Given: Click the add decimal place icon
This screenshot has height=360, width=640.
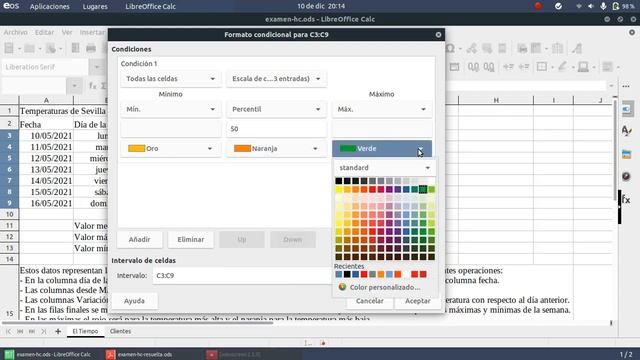Looking at the screenshot, I should pyautogui.click(x=473, y=67).
